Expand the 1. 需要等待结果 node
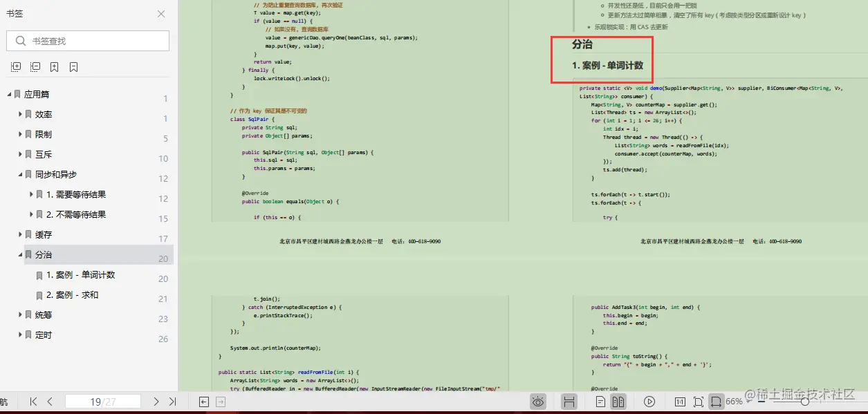 (x=32, y=194)
